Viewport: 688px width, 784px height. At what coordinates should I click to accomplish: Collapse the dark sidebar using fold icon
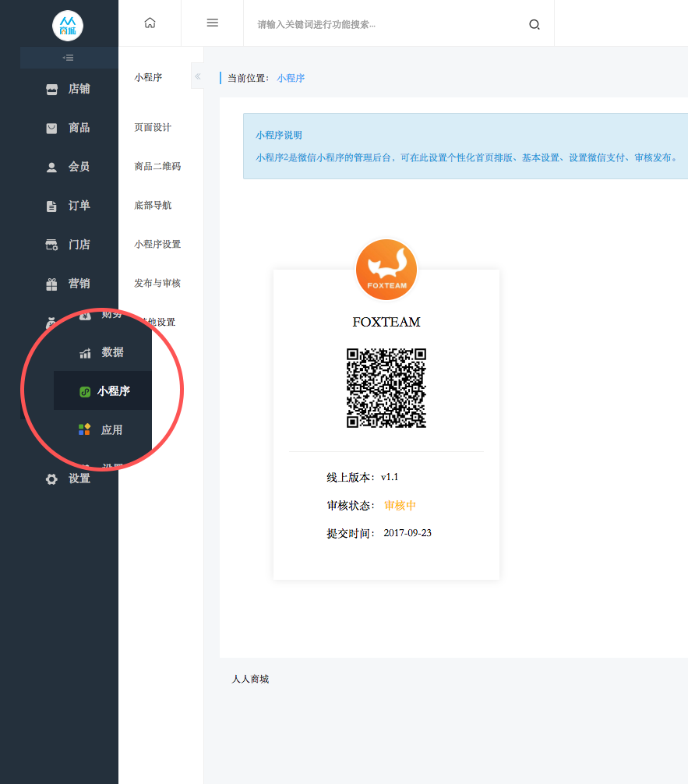coord(69,58)
